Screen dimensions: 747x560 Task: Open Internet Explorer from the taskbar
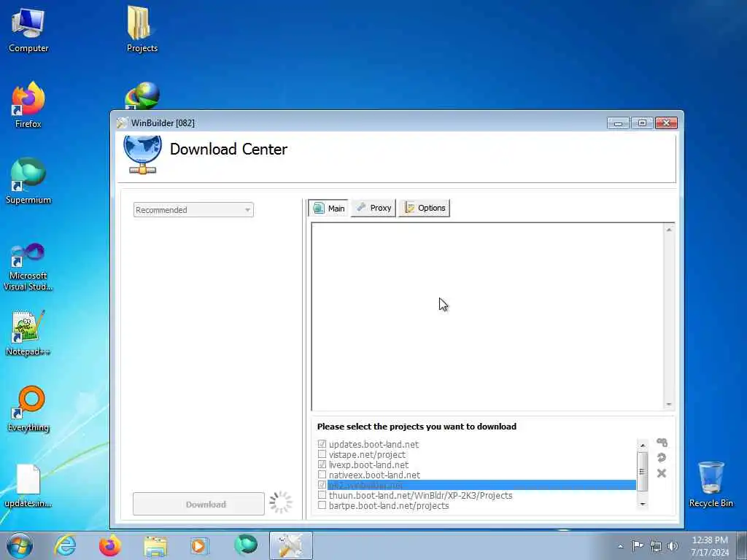click(65, 545)
